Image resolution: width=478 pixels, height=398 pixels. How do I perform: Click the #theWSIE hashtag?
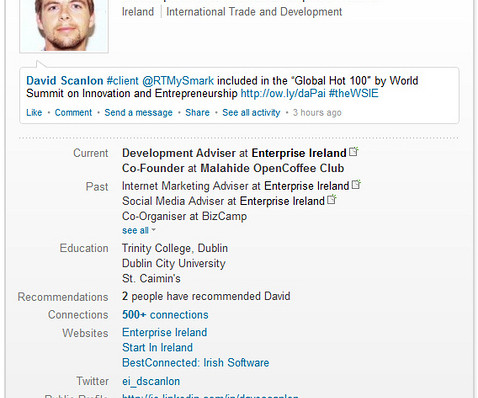click(354, 93)
